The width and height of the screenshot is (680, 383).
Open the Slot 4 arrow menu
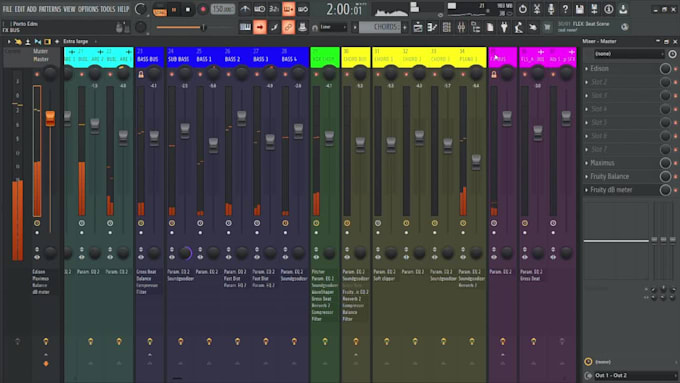pos(587,109)
